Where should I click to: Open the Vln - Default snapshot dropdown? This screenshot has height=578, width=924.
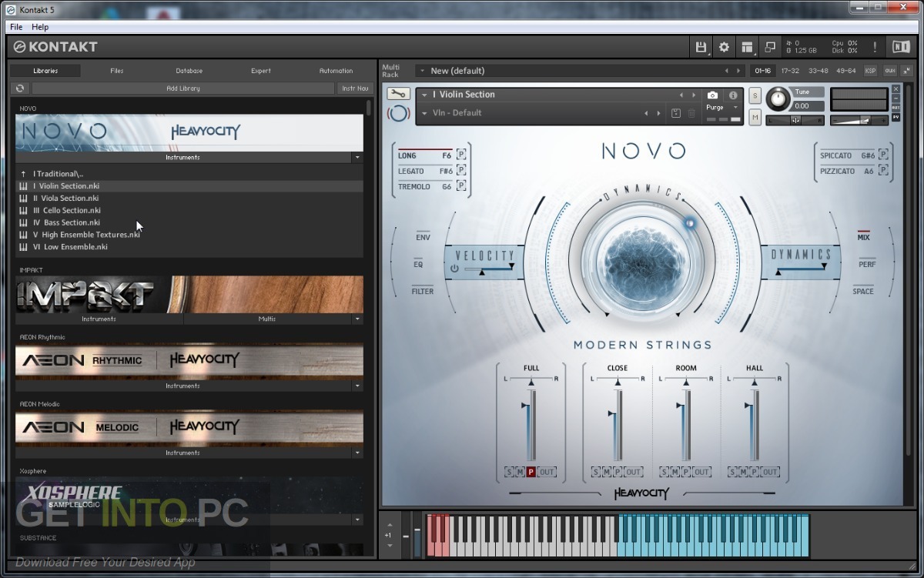[424, 113]
